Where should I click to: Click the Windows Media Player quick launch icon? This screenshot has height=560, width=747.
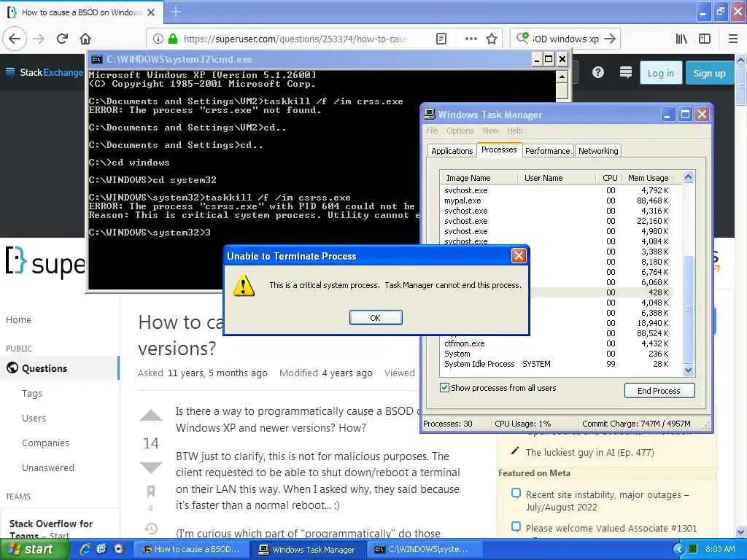point(119,549)
